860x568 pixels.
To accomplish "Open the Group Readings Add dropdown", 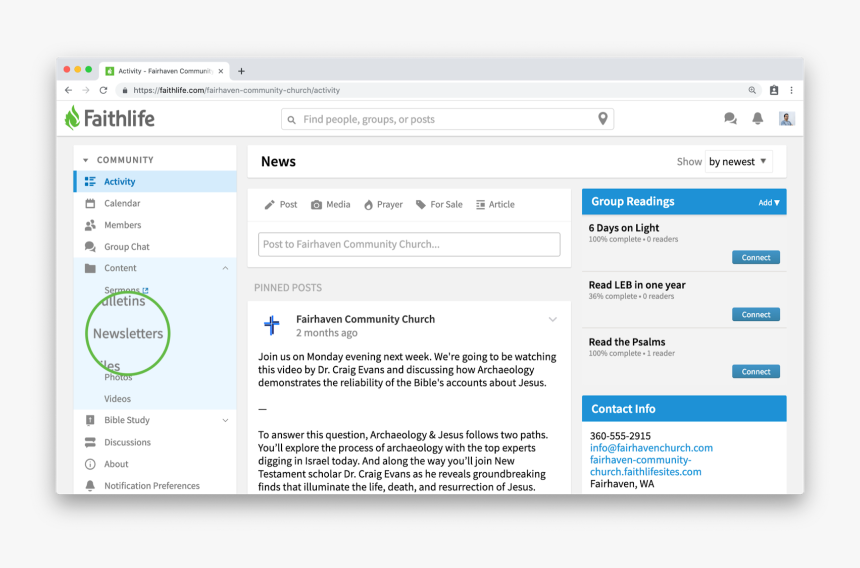I will click(x=768, y=202).
